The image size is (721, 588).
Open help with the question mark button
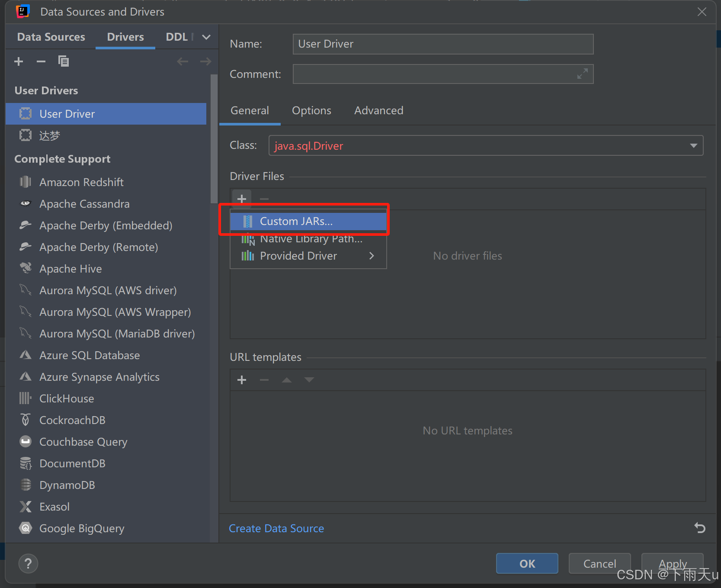(x=28, y=563)
